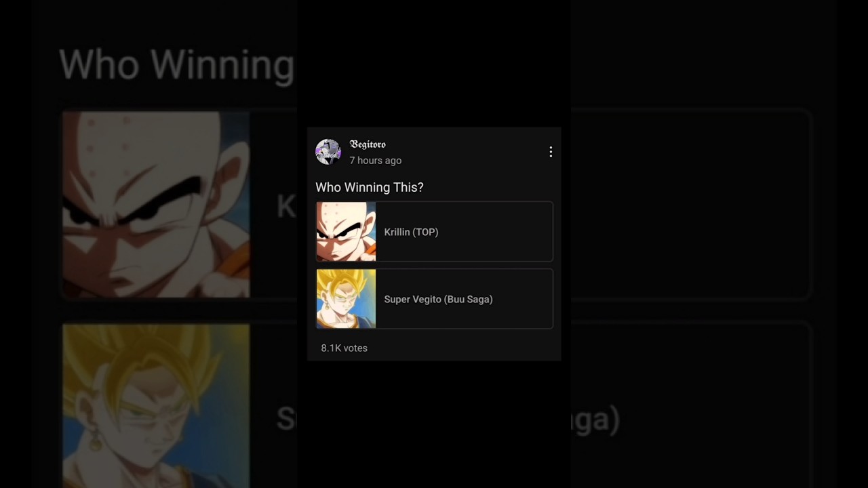The height and width of the screenshot is (488, 868).
Task: Click the '8.1K votes' count text
Action: (x=344, y=348)
